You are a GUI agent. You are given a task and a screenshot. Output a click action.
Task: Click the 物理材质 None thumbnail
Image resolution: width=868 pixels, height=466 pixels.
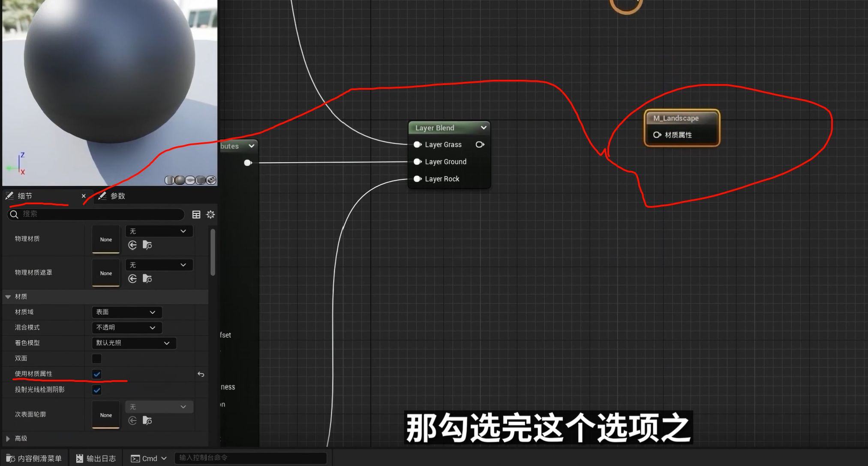point(106,239)
